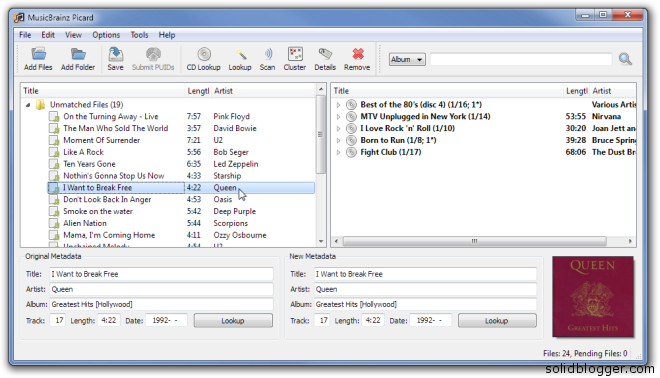
Task: Click the search magnifier icon
Action: click(x=625, y=59)
